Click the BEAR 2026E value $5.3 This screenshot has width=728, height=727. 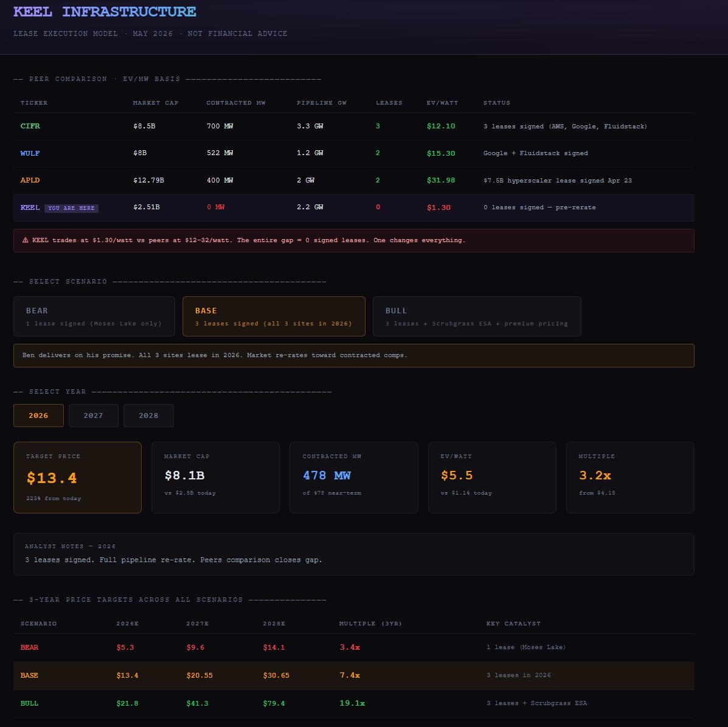click(125, 647)
